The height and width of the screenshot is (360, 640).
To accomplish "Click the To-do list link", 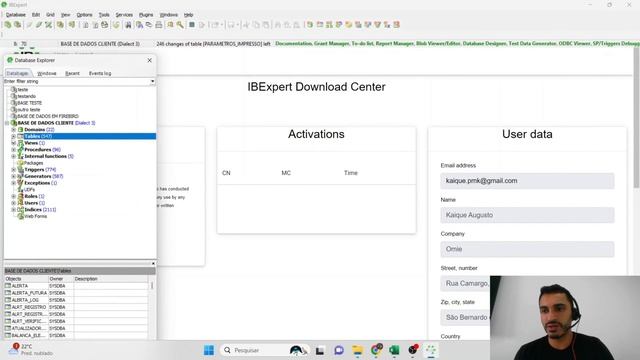I will [x=362, y=44].
